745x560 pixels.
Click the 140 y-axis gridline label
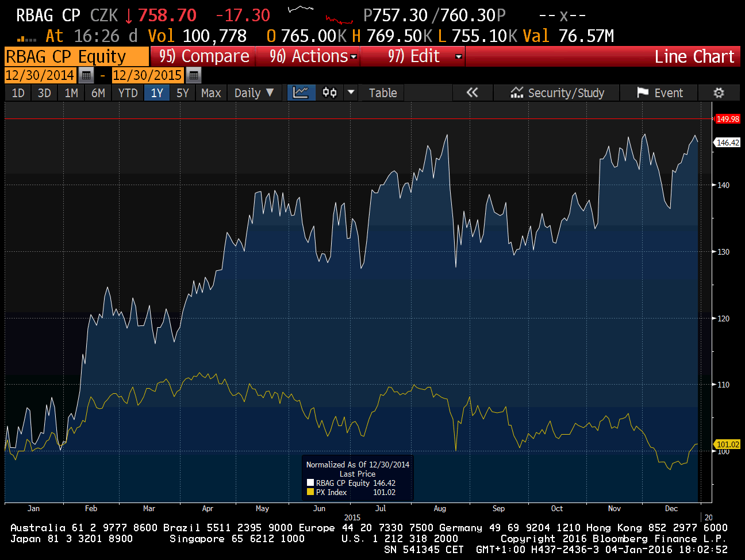pos(724,185)
